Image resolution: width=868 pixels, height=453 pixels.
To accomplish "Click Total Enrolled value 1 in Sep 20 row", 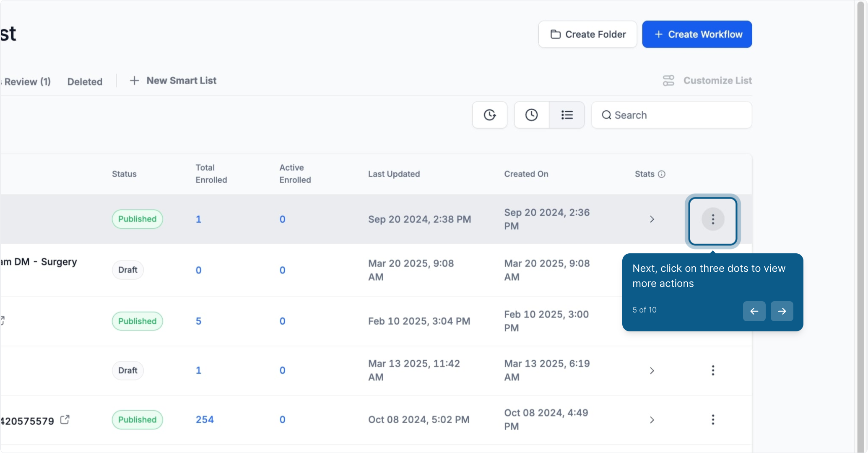I will [x=198, y=219].
